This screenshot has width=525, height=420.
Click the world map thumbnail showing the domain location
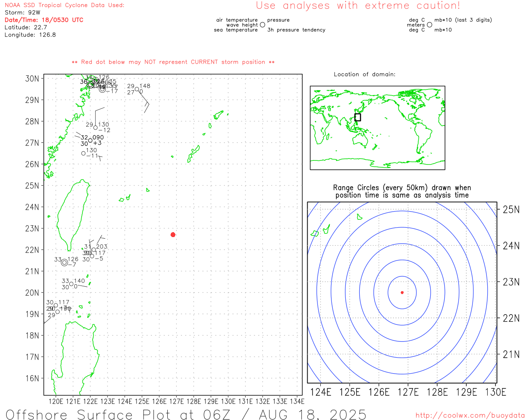coord(377,128)
